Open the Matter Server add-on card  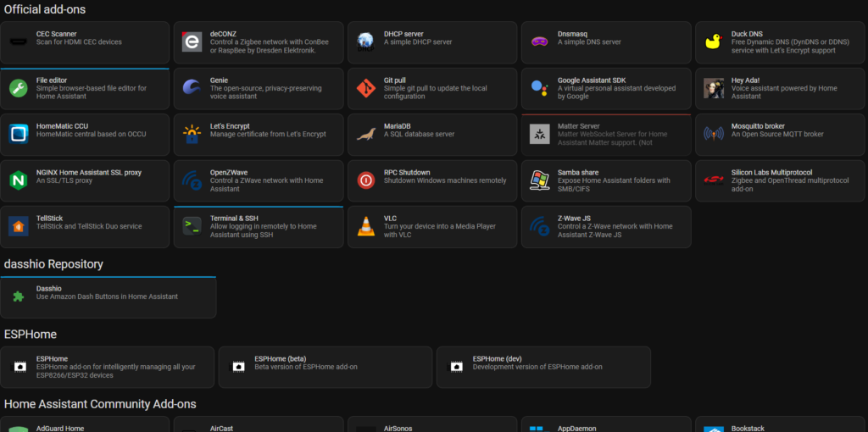[606, 134]
